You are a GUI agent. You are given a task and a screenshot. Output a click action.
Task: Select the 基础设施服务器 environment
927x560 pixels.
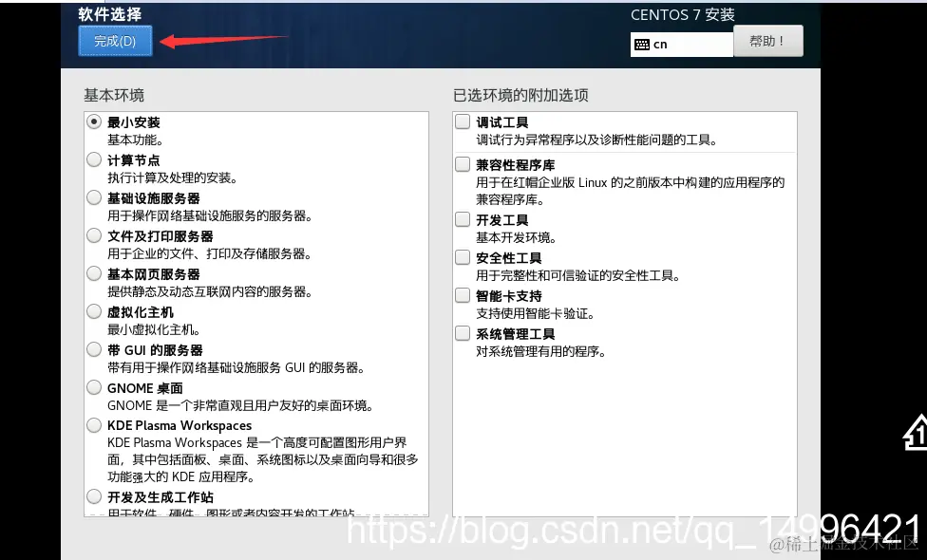(x=94, y=197)
